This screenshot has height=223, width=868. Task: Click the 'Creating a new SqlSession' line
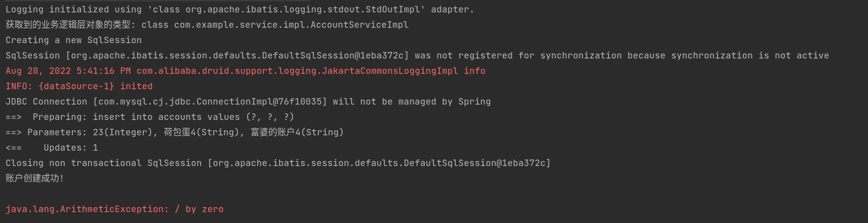point(73,40)
